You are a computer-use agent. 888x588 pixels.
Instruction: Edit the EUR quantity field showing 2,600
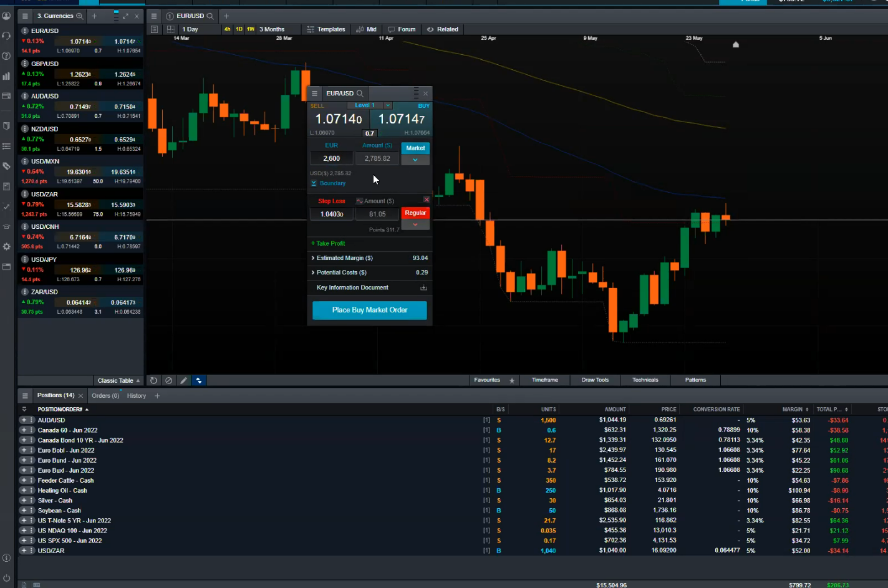[x=332, y=158]
